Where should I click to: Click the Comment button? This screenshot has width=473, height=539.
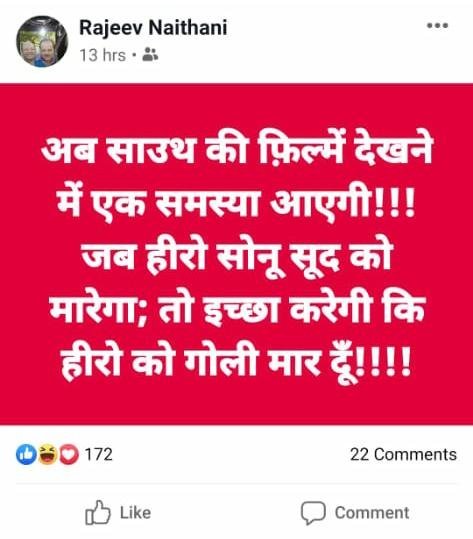[355, 513]
